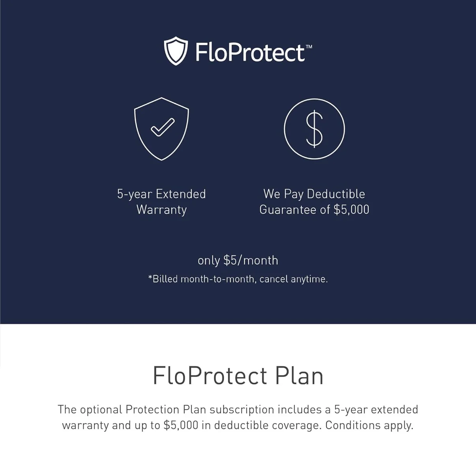Click the FloProtect shield logo icon

point(176,51)
